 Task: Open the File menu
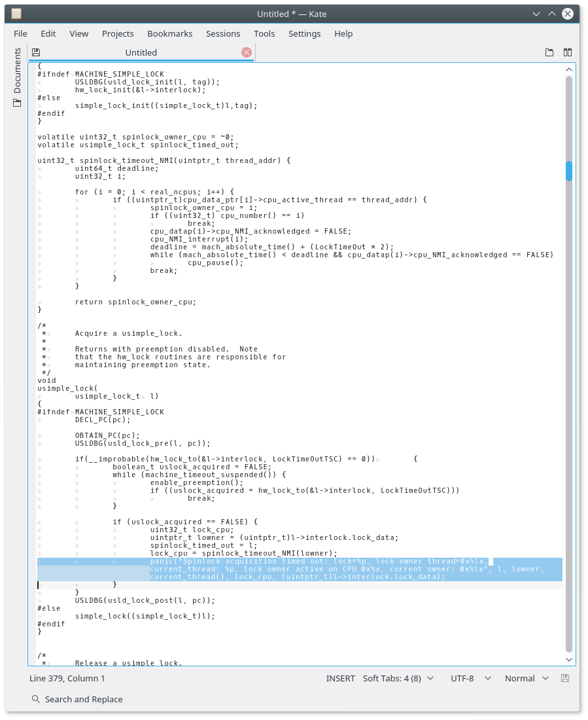[20, 33]
